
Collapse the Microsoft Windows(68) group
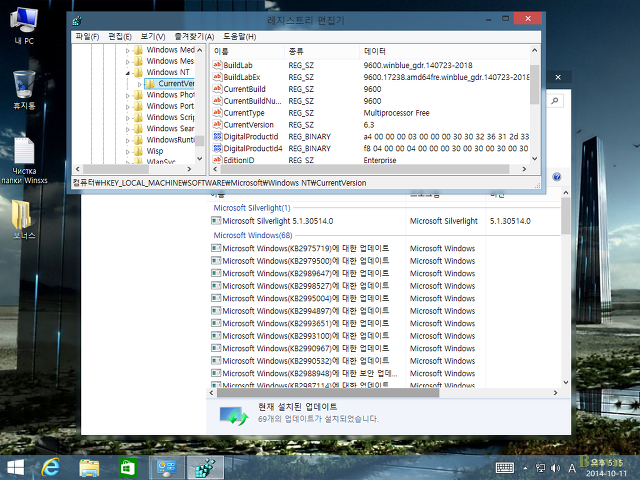coord(253,236)
